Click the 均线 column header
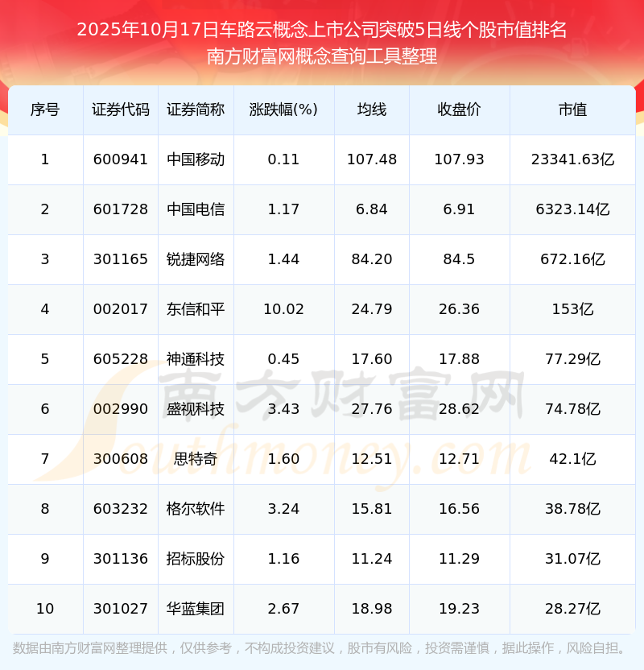 point(372,110)
